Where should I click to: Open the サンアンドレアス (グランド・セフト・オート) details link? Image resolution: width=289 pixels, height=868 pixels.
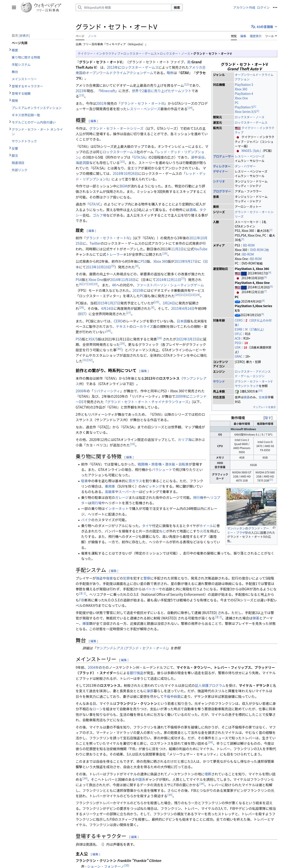[131, 648]
